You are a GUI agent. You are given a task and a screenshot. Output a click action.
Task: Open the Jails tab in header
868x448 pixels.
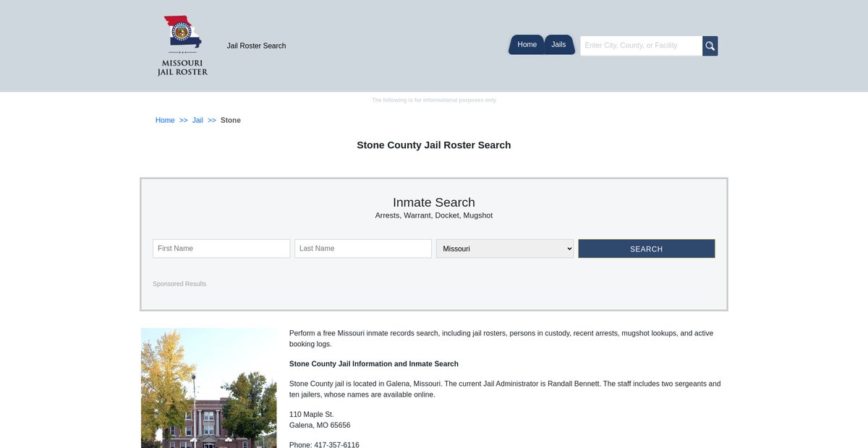pyautogui.click(x=559, y=45)
